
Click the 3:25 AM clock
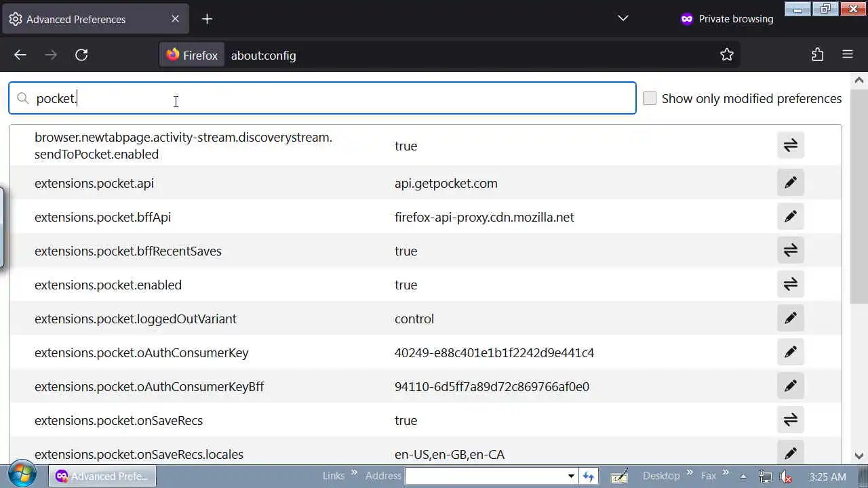pyautogui.click(x=828, y=476)
